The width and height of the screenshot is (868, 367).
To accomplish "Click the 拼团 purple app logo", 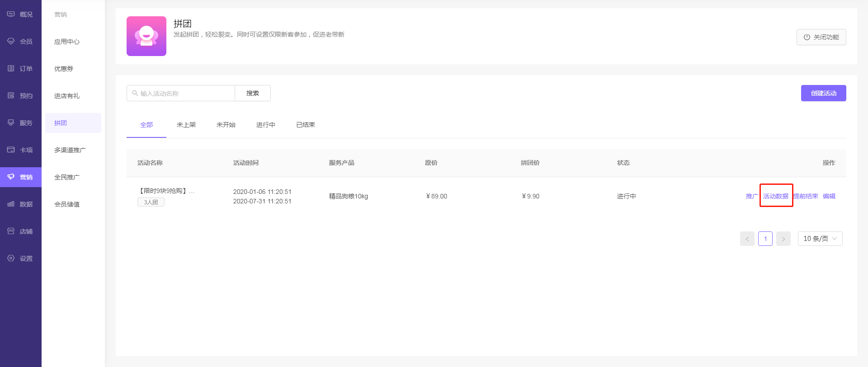I will pyautogui.click(x=146, y=36).
